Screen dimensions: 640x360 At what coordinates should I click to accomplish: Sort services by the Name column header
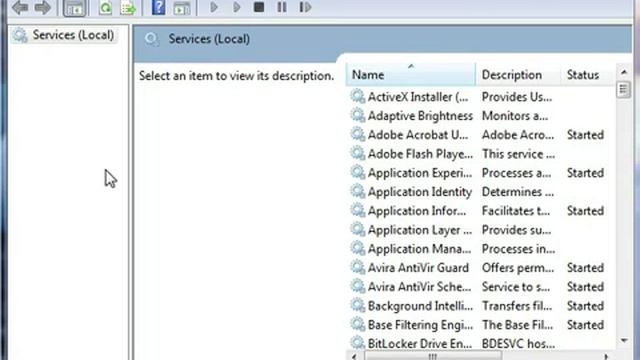(411, 75)
